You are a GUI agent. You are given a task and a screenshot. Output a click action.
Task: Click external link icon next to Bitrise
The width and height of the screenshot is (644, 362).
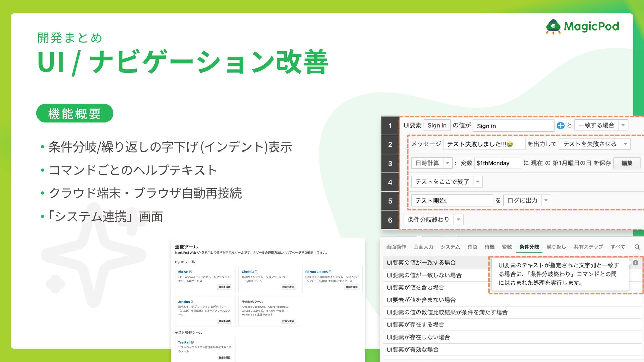point(190,272)
